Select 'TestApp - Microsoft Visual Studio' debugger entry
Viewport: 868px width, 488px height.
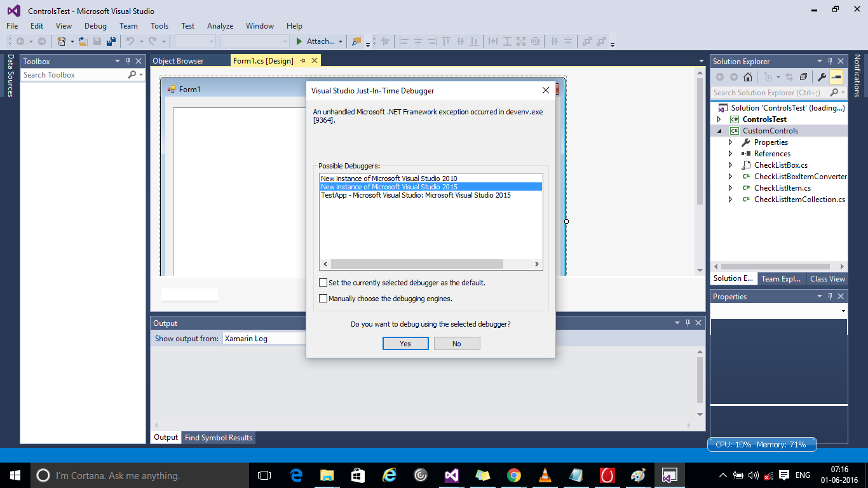coord(431,195)
